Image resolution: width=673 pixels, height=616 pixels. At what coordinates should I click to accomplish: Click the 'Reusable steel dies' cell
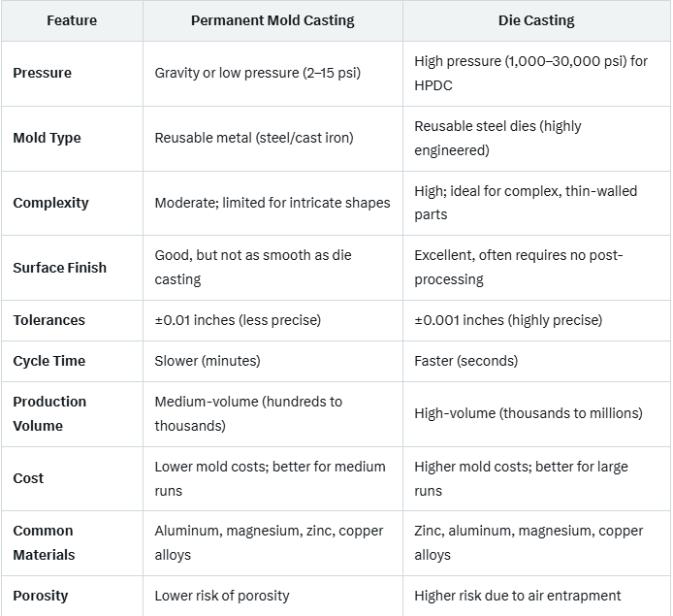tap(498, 138)
